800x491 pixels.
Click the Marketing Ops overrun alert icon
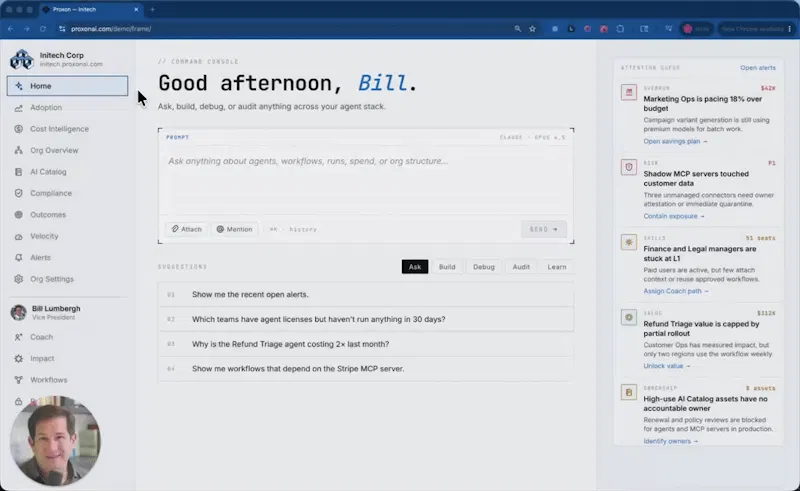629,92
